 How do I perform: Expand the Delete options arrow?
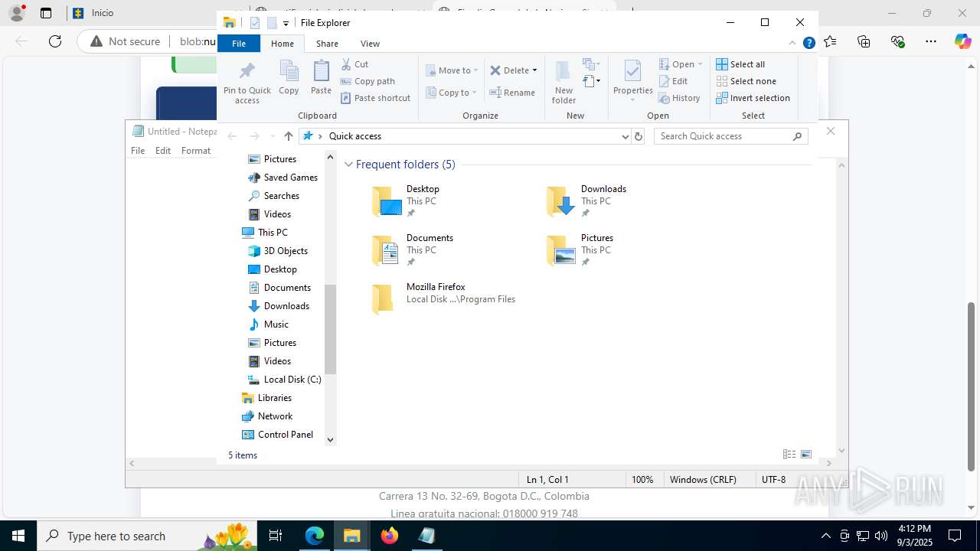(534, 70)
